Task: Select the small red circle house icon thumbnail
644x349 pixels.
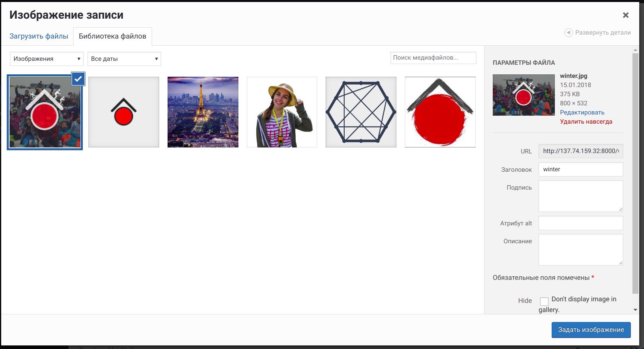Action: (x=124, y=112)
